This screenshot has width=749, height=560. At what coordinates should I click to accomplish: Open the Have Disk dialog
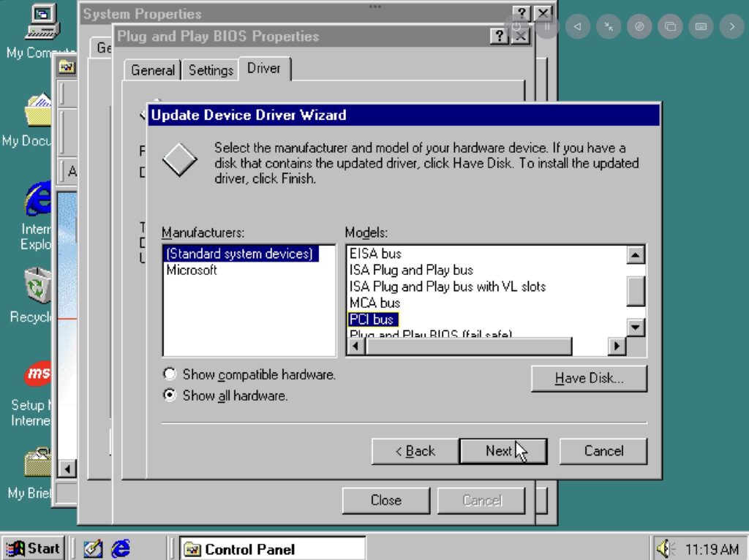coord(589,378)
